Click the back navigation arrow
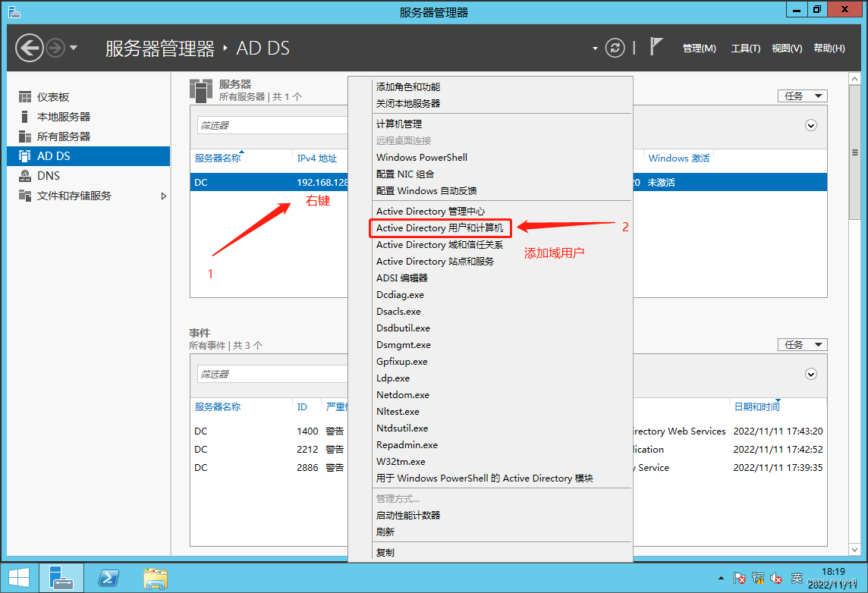Image resolution: width=868 pixels, height=593 pixels. 30,48
